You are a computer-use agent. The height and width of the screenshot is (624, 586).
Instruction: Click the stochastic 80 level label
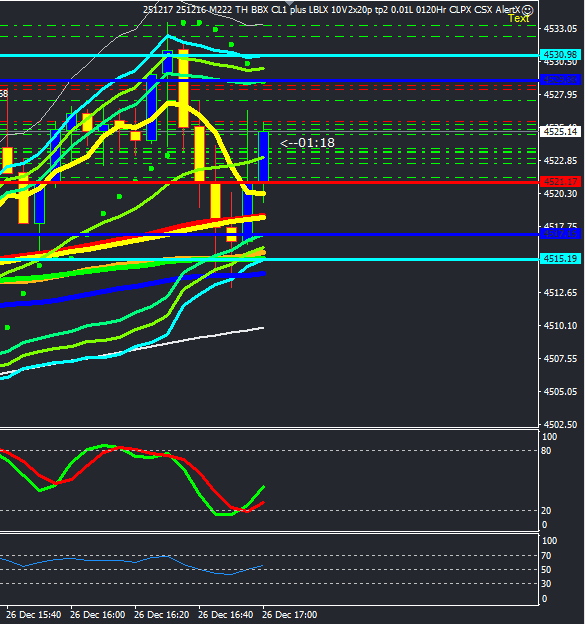[546, 451]
